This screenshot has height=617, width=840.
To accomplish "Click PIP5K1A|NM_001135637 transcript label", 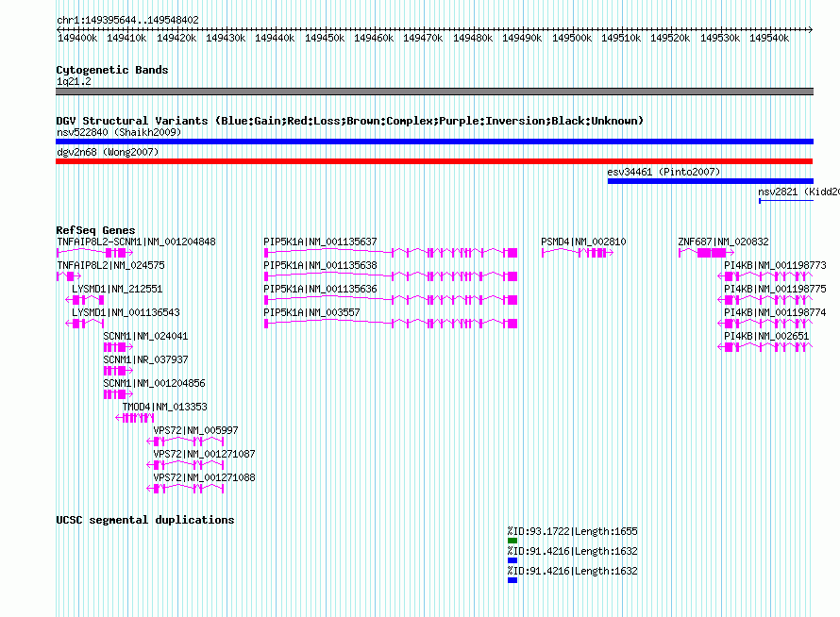I will point(320,242).
